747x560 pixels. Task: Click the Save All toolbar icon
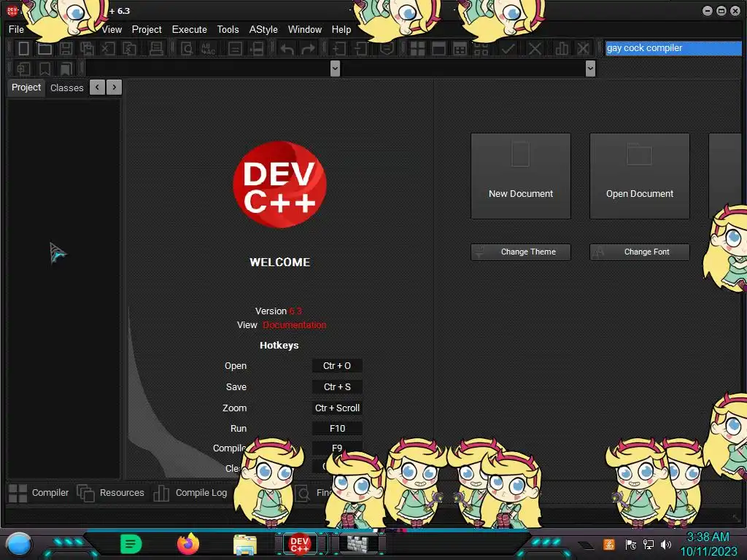point(87,48)
